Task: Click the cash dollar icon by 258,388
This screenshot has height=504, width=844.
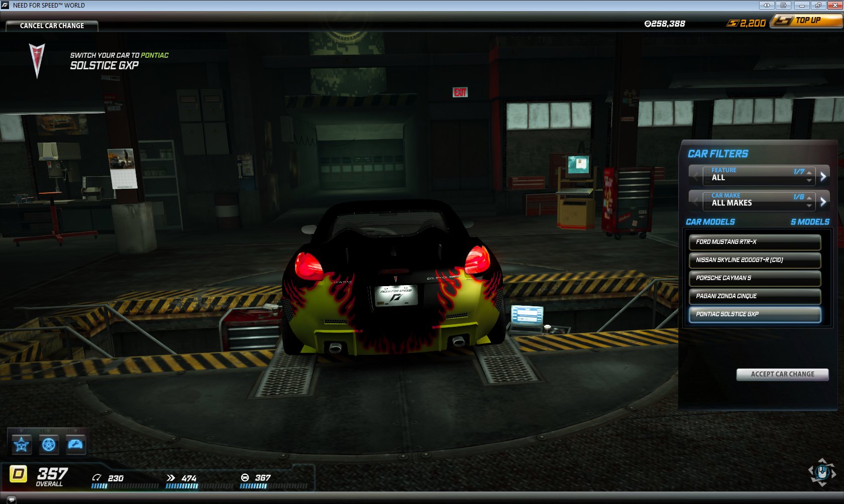Action: (648, 24)
